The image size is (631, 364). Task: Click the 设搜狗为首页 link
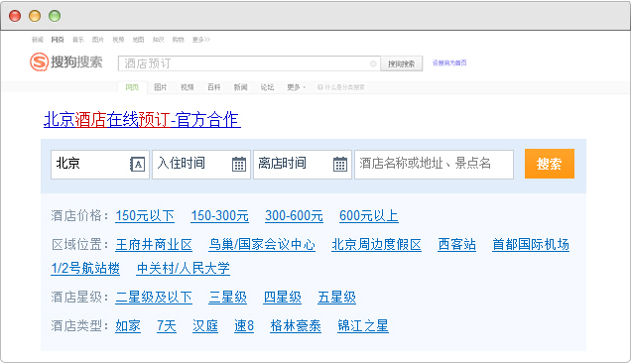click(449, 62)
